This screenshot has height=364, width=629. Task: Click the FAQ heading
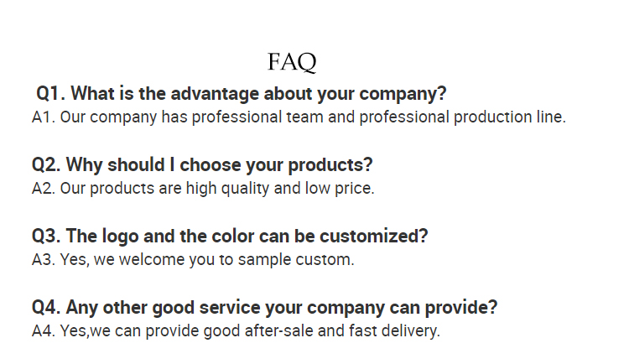292,62
